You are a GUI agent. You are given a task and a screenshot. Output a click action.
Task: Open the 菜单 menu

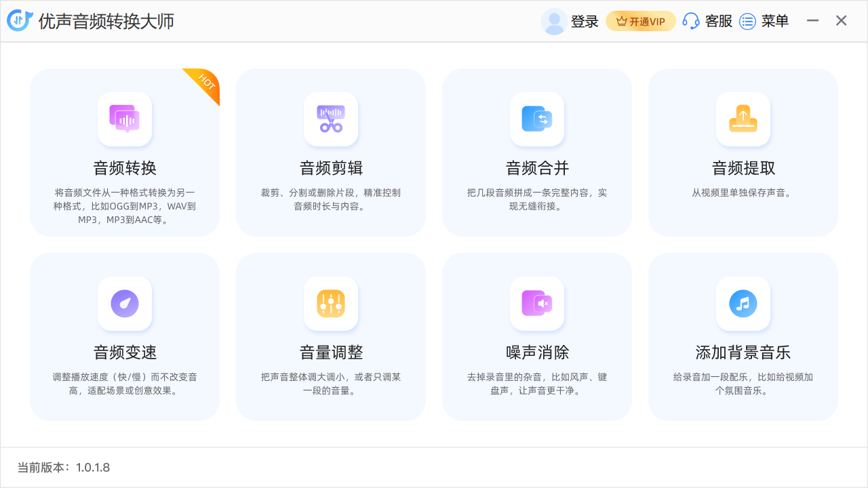click(x=775, y=21)
